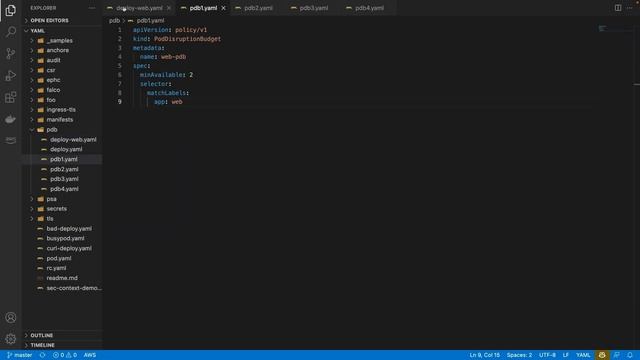Synchronize changes in the status bar

pyautogui.click(x=42, y=355)
